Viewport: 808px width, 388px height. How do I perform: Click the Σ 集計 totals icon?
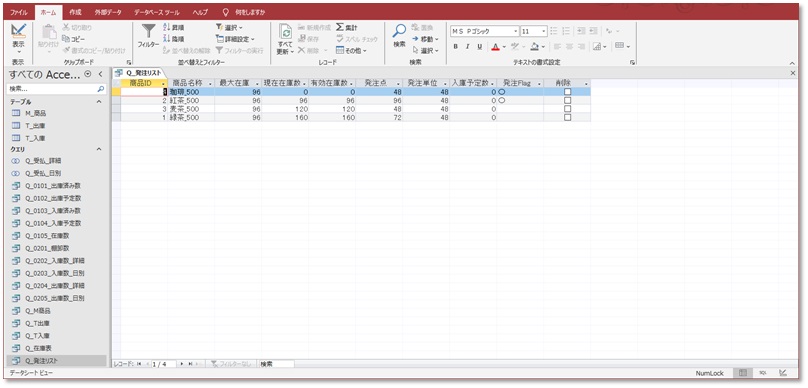340,27
